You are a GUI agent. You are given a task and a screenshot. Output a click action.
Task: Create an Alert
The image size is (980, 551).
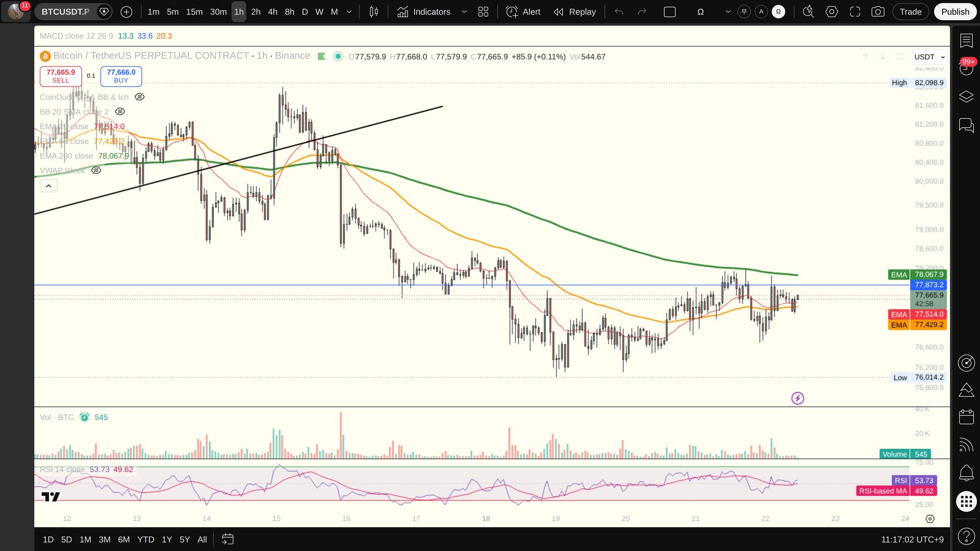[x=524, y=12]
